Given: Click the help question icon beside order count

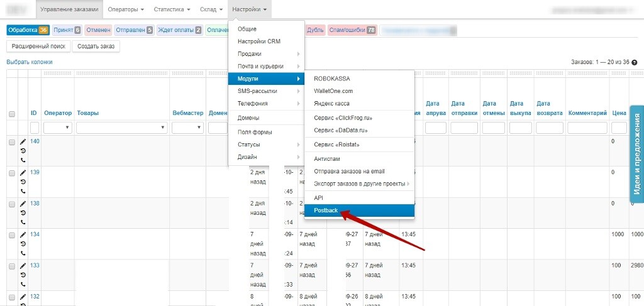Looking at the screenshot, I should [x=635, y=62].
